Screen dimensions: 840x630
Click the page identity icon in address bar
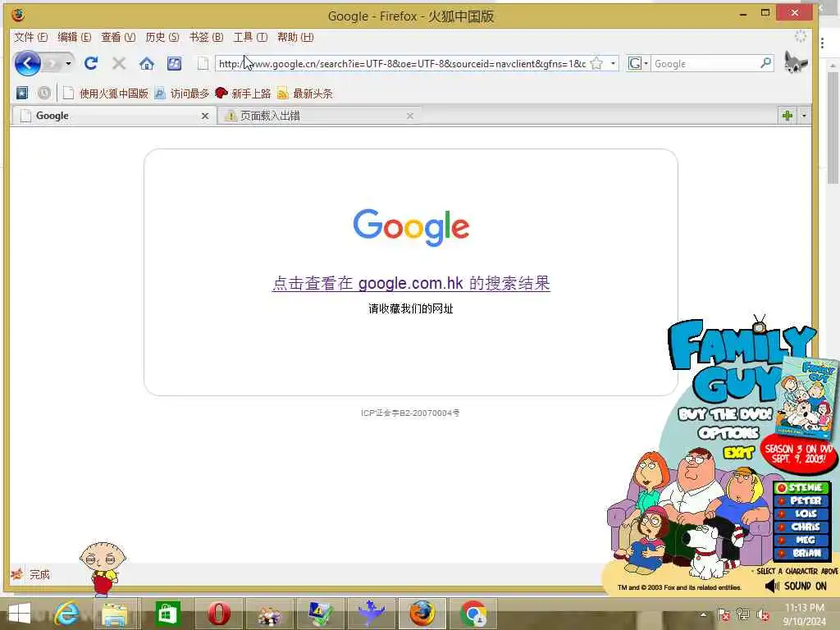(x=203, y=64)
